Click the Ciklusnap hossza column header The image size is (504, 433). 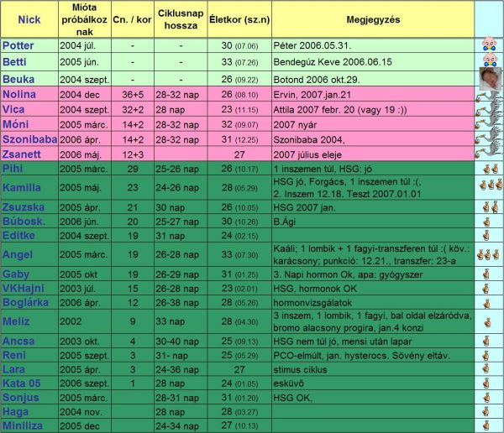pos(177,18)
